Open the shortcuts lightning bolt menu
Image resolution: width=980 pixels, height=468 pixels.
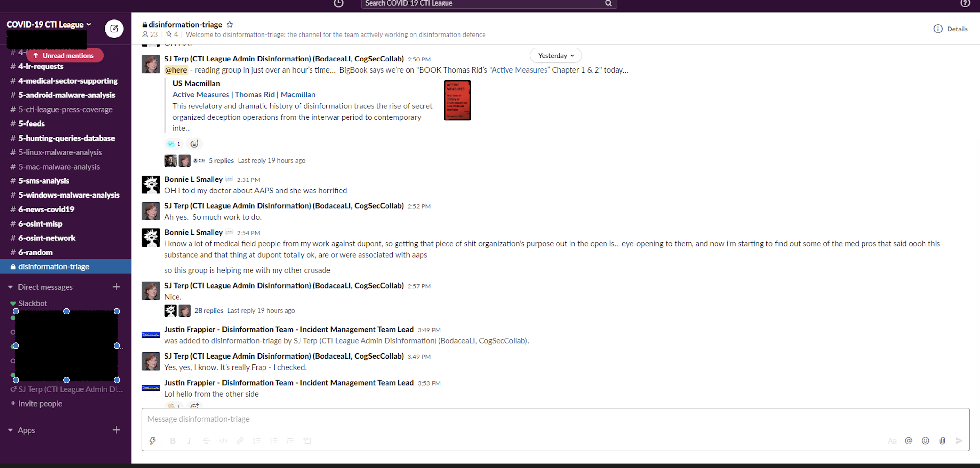coord(153,441)
